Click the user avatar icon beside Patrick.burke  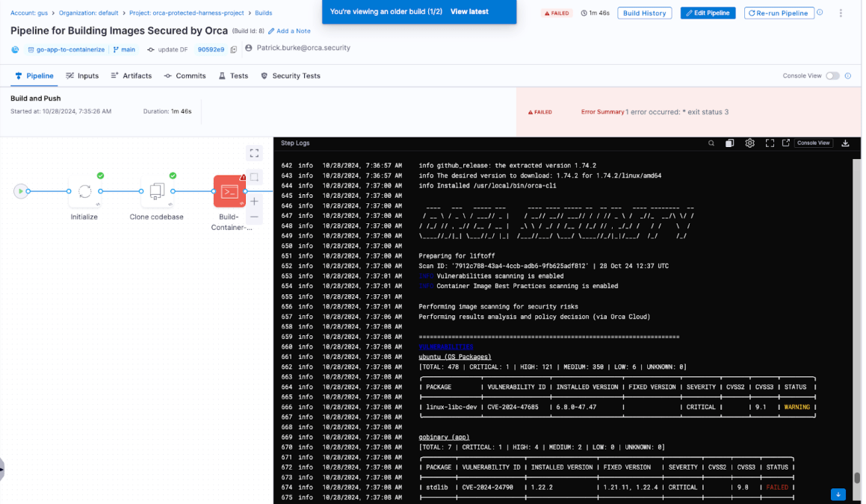point(249,48)
